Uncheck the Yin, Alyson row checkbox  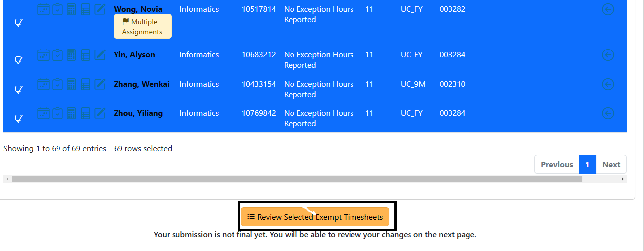pos(19,60)
